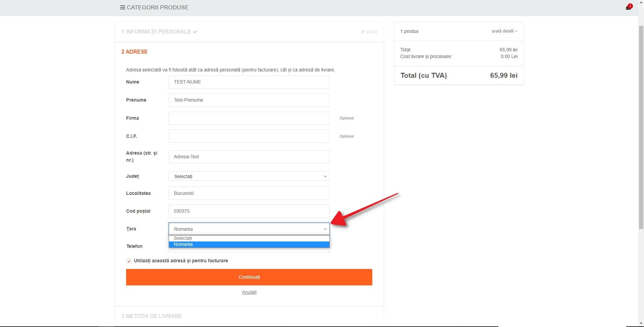Viewport: 644px width, 327px height.
Task: Collapse the Țara country dropdown
Action: coord(249,229)
